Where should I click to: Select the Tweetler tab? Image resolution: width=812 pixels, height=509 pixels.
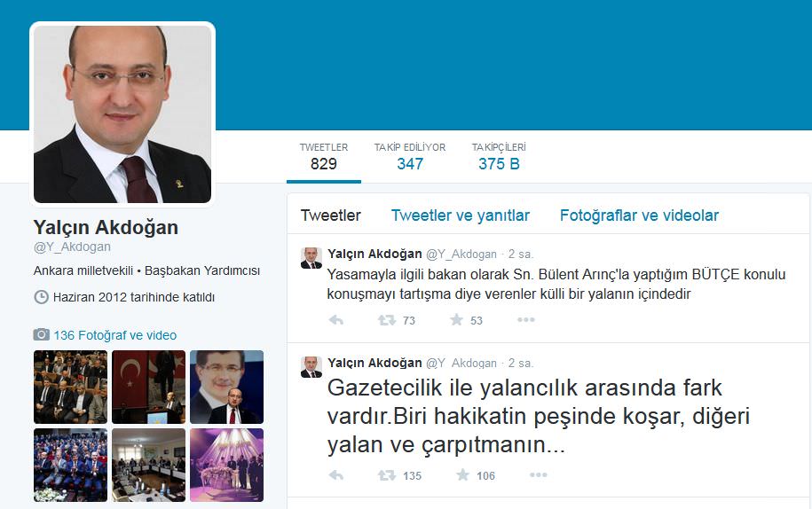[x=330, y=215]
